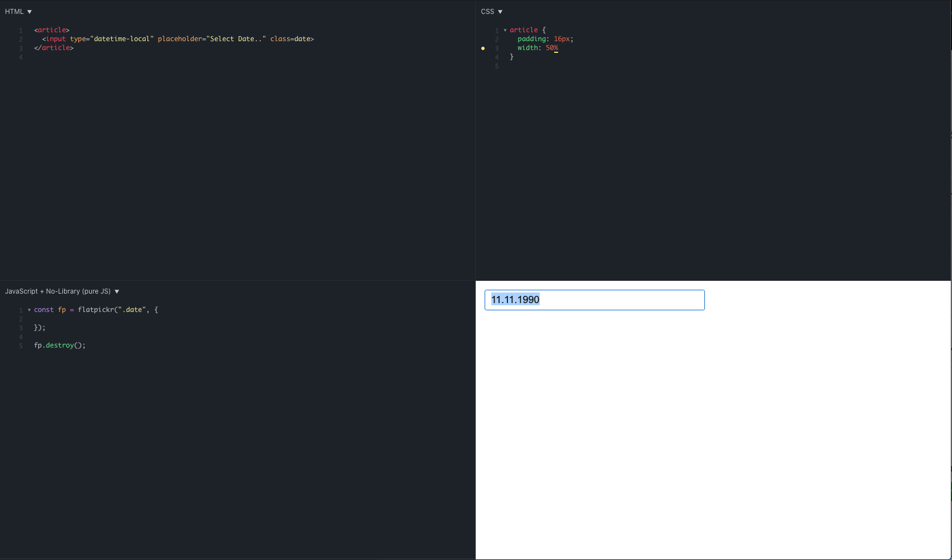Click the date input showing 11.11.1990
The image size is (952, 560).
[x=595, y=300]
